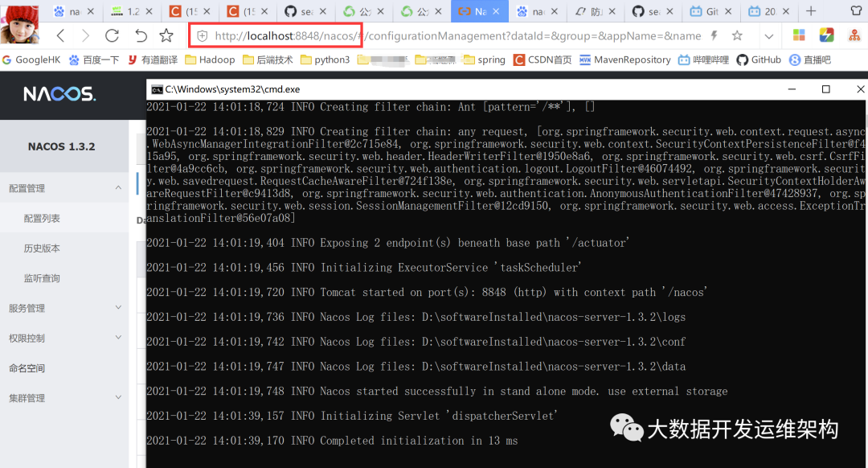The image size is (868, 468).
Task: Expand the 权限控制 menu
Action: (64, 338)
